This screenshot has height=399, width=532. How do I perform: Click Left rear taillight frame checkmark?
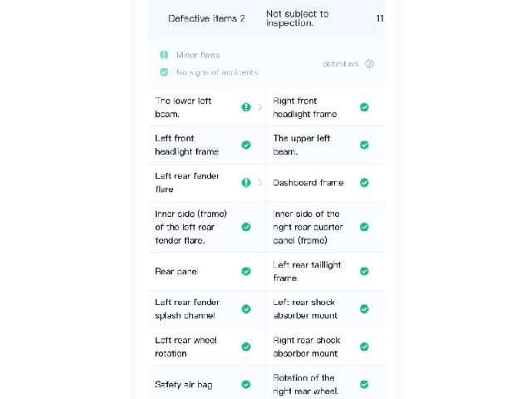pos(364,271)
